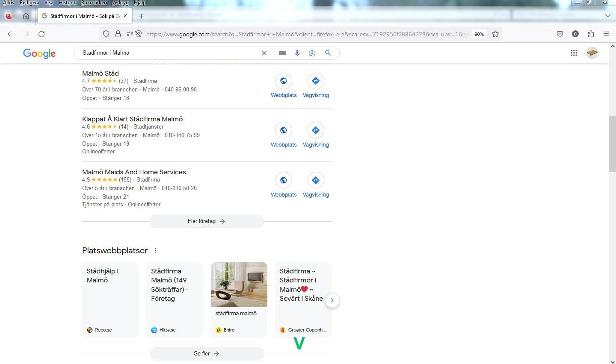This screenshot has width=616, height=364.
Task: Open the Hjälp menu
Action: (139, 3)
